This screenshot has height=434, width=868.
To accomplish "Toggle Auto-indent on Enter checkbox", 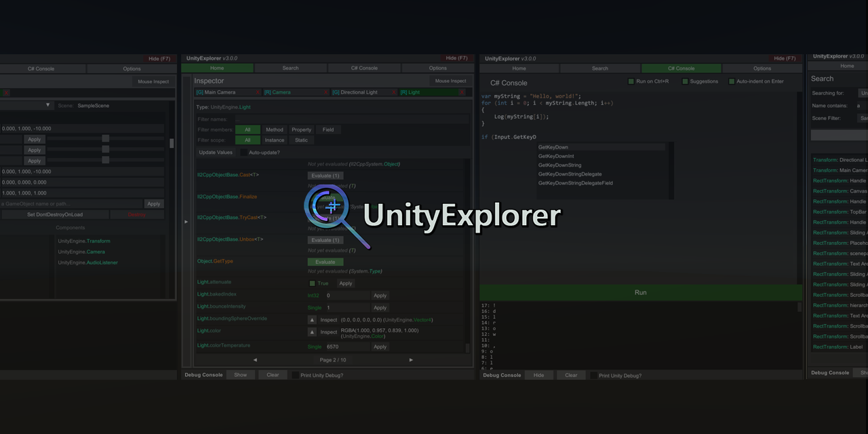I will 732,81.
